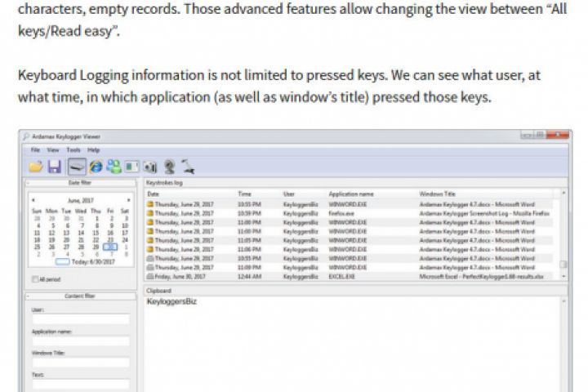The height and width of the screenshot is (392, 588).
Task: Select June 29 in the calendar
Action: tap(96, 247)
